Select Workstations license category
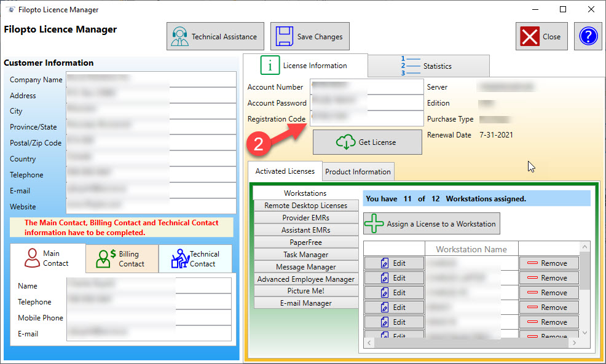 point(305,193)
